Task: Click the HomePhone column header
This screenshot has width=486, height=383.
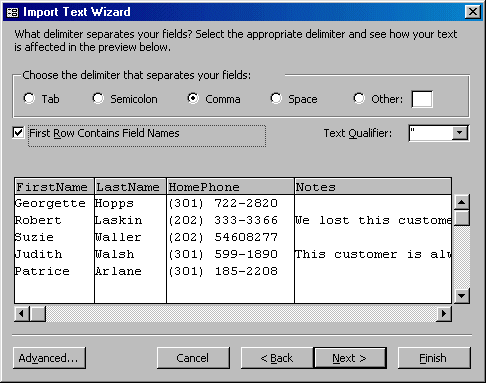Action: click(230, 187)
